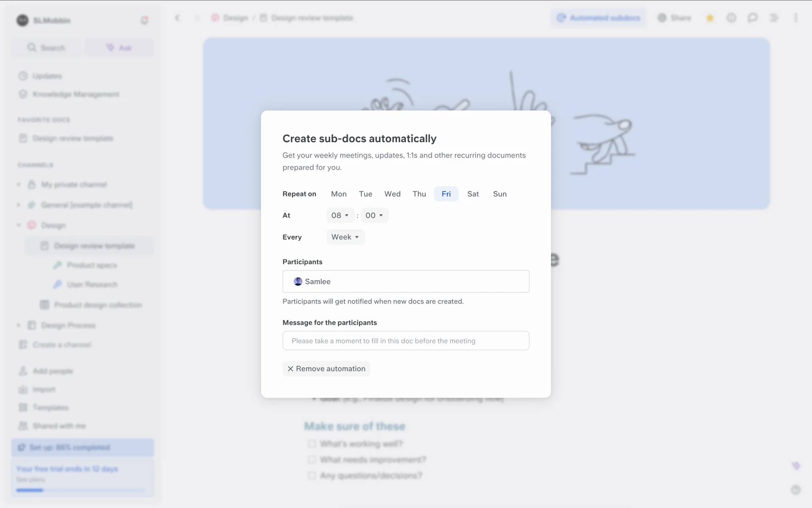Click the Automated subdocs button
Image resolution: width=812 pixels, height=508 pixels.
[x=598, y=18]
